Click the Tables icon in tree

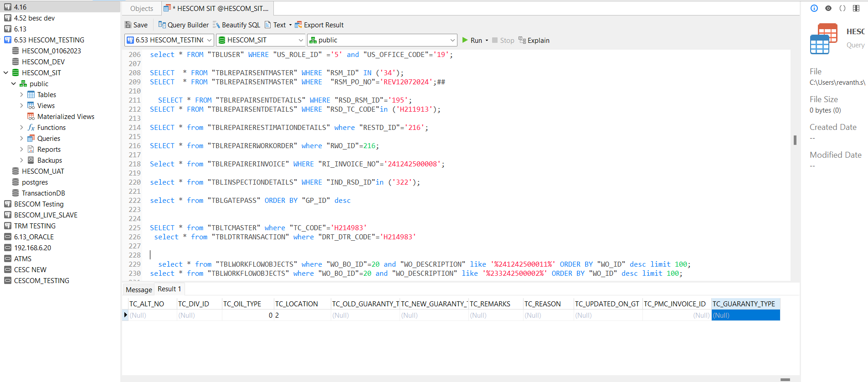coord(31,94)
